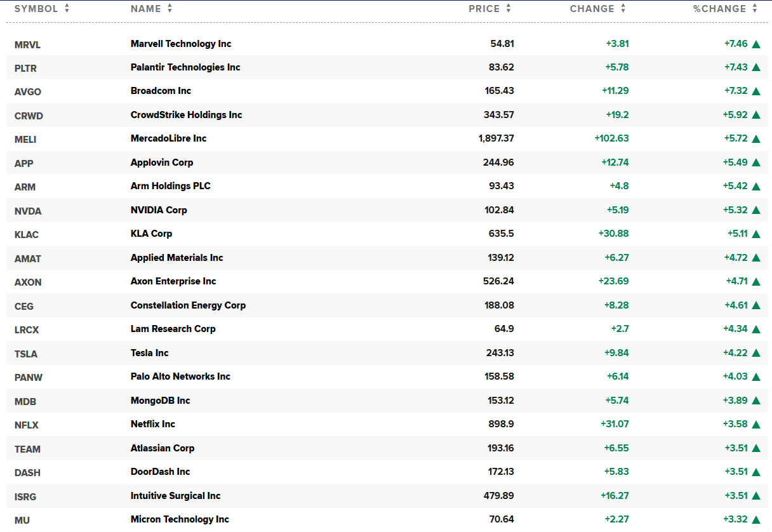Screen dimensions: 772x532
Task: Open the KLAC ticker symbol
Action: (27, 235)
